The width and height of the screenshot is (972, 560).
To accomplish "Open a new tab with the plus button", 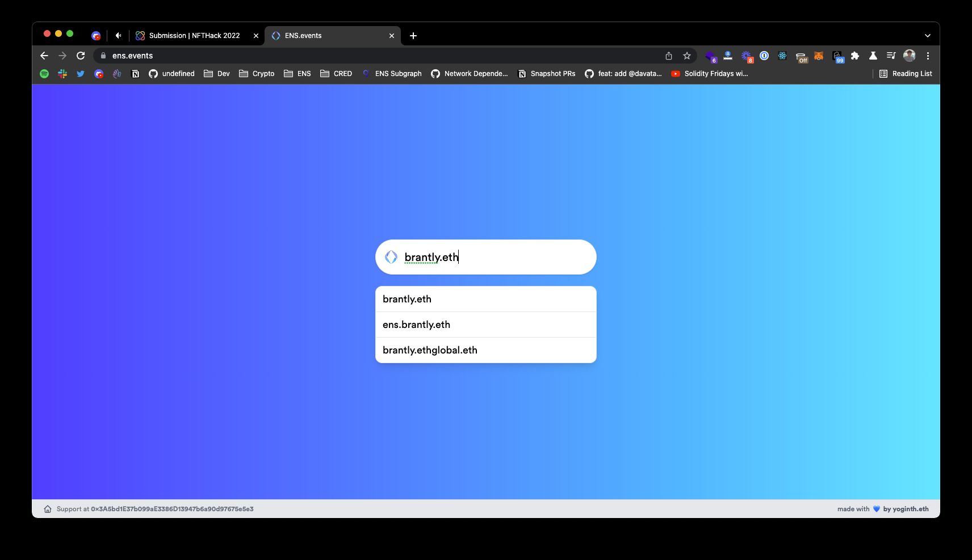I will 413,36.
